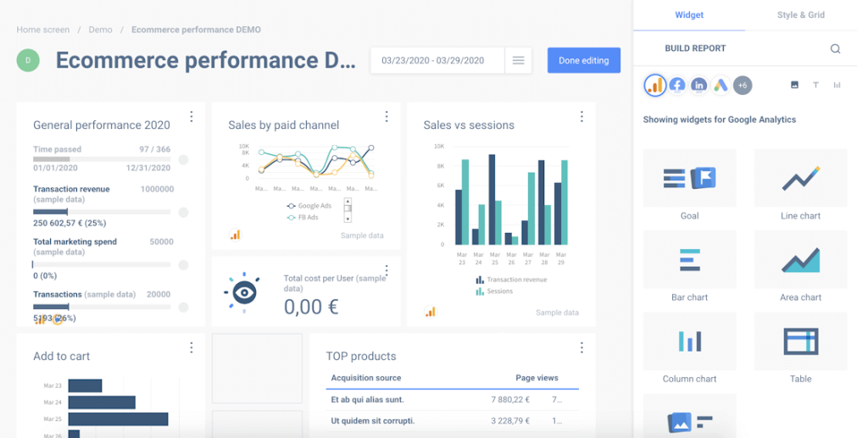Select the Google Analytics data source icon
The height and width of the screenshot is (438, 868).
tap(655, 86)
